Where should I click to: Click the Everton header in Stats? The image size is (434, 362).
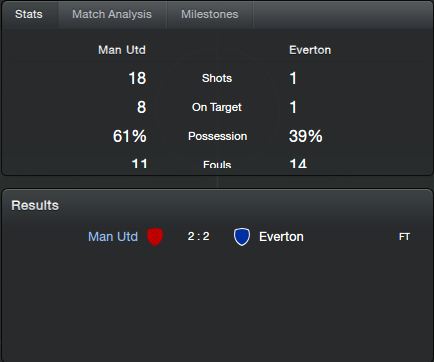(x=310, y=50)
